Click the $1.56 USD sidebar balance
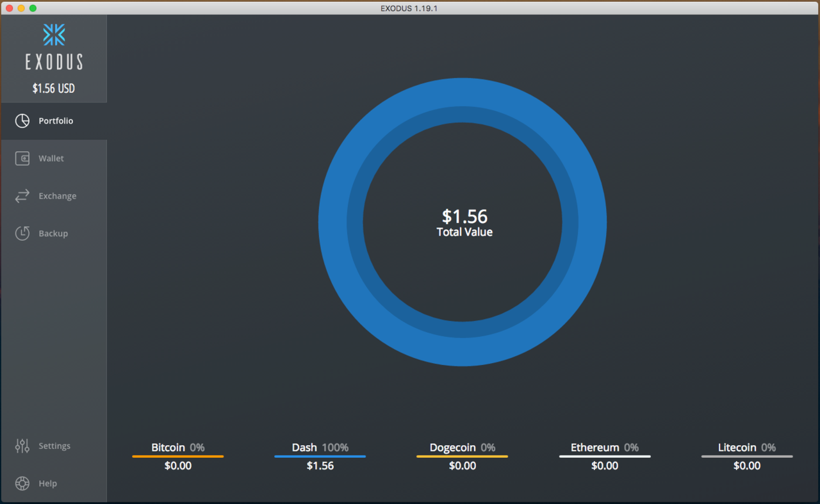Screen dimensions: 820x504 [x=54, y=88]
